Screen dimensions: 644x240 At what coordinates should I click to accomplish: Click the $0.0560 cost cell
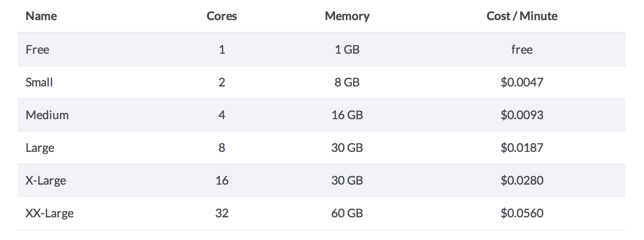[x=522, y=213]
